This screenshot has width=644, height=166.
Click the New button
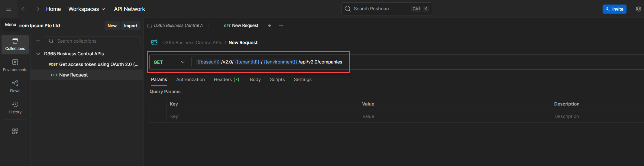[x=112, y=26]
